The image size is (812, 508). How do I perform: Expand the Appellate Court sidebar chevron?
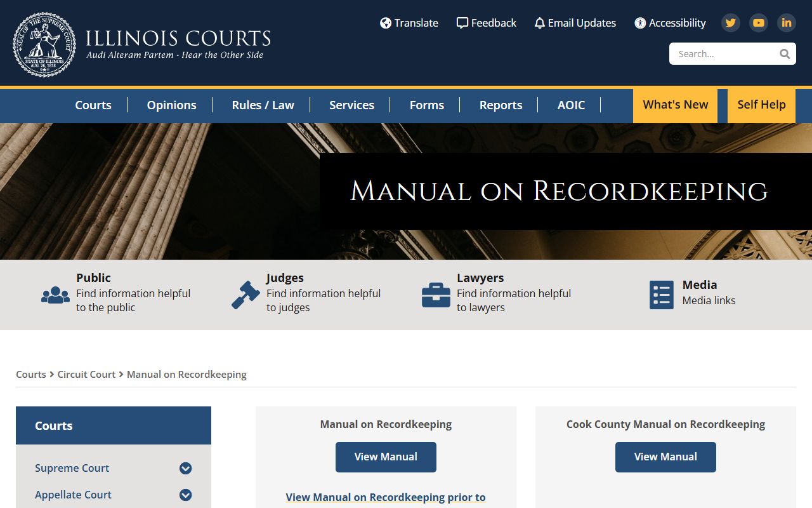coord(185,495)
